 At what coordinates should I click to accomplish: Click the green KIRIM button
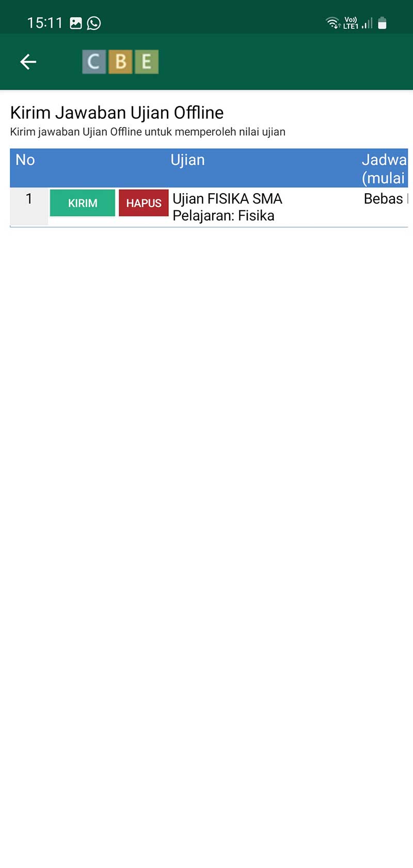tap(83, 203)
